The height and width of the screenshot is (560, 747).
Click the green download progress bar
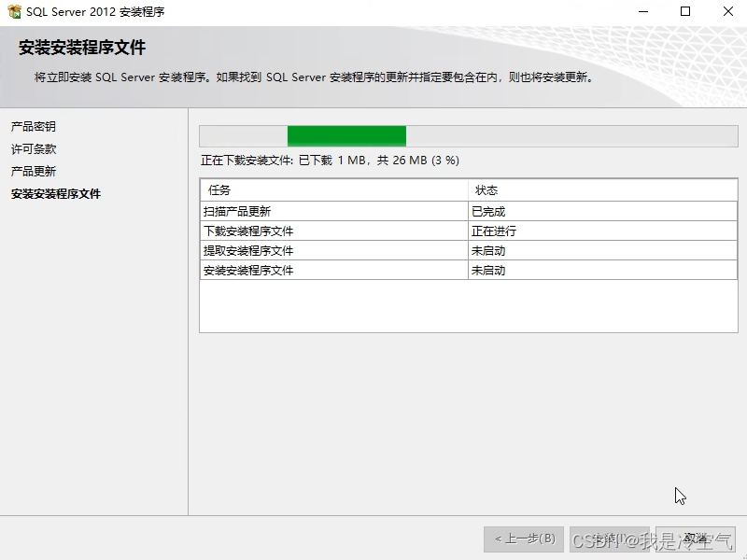(469, 136)
